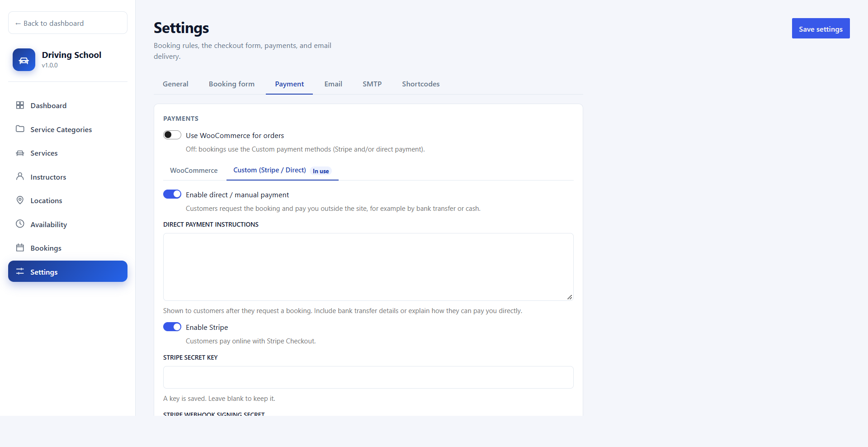Click 'A key is saved' hint text

pyautogui.click(x=219, y=399)
